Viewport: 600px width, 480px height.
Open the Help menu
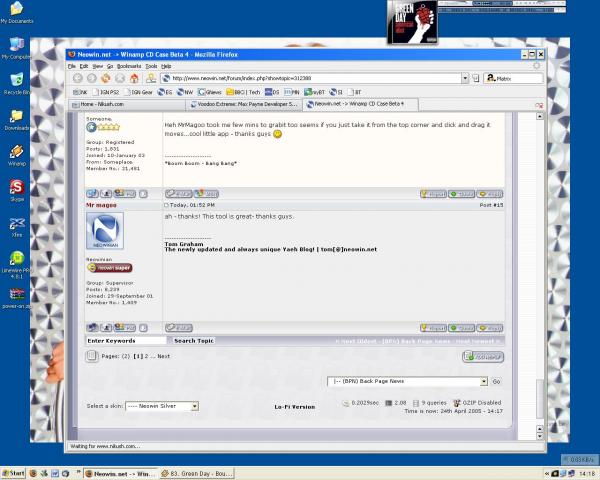pyautogui.click(x=166, y=66)
